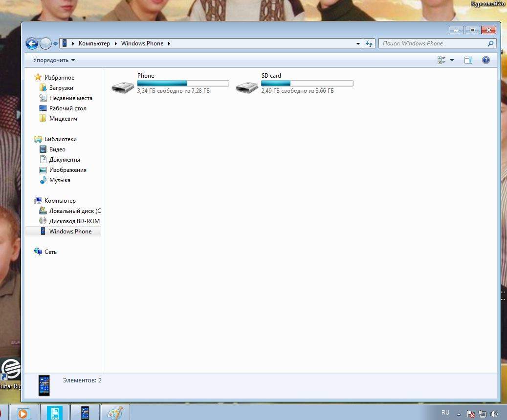Select Избранное in the navigation pane

[59, 78]
